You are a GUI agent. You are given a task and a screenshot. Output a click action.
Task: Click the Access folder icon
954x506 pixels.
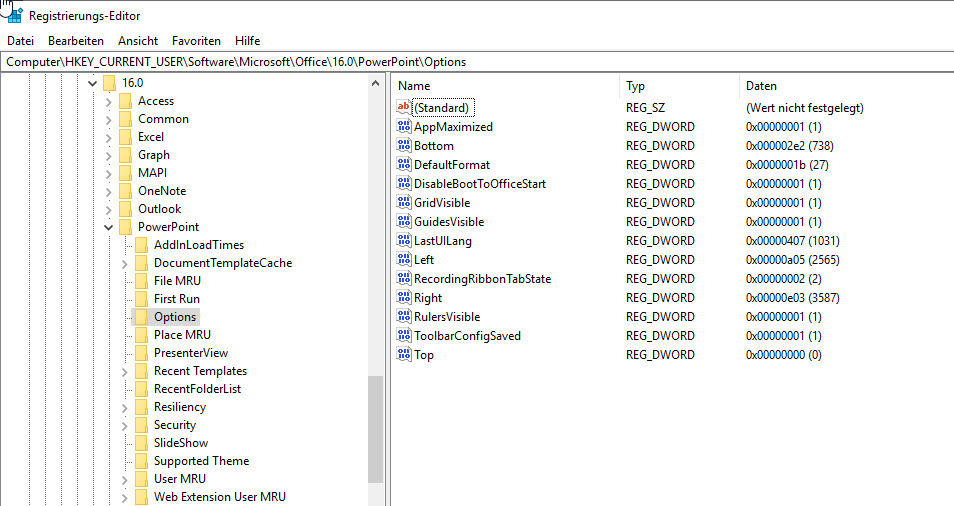pyautogui.click(x=125, y=101)
